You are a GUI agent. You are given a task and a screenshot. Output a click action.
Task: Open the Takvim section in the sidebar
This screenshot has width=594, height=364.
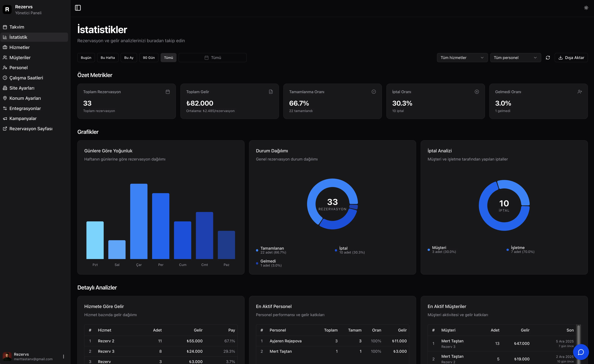[x=17, y=27]
